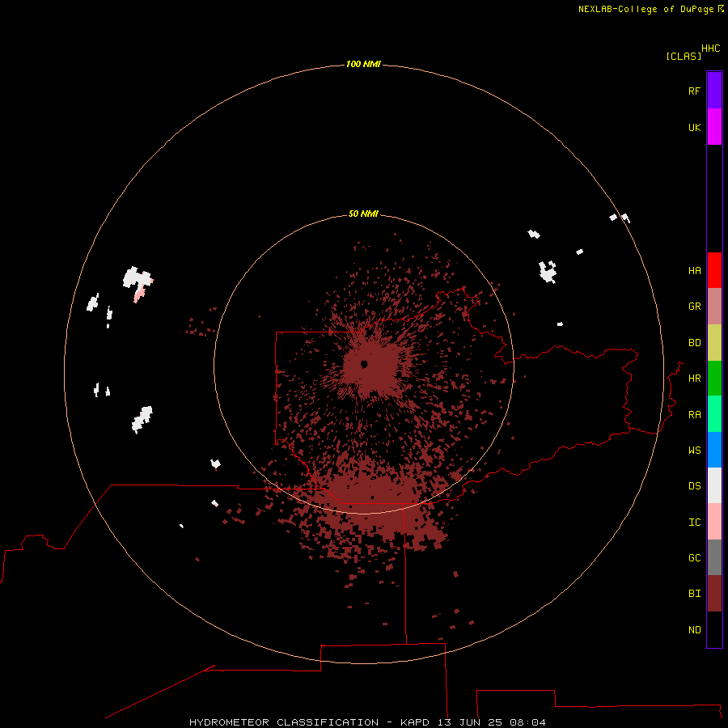Click the HA red color swatch

coord(714,270)
